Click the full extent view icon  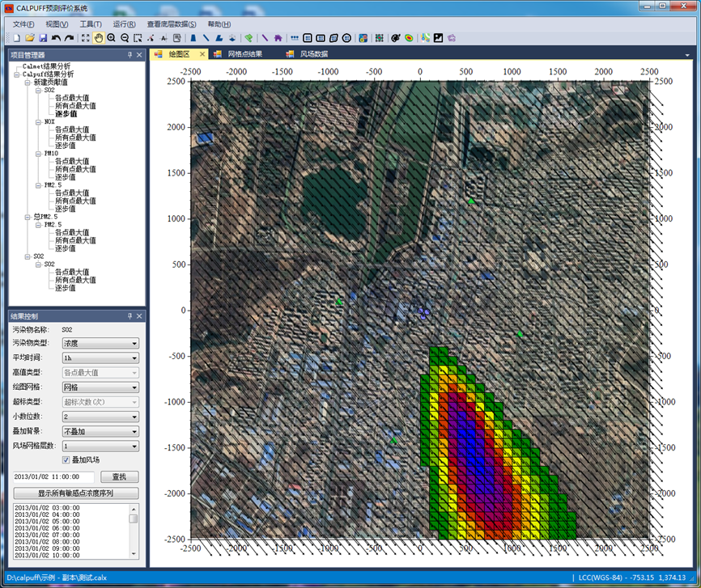[x=85, y=38]
